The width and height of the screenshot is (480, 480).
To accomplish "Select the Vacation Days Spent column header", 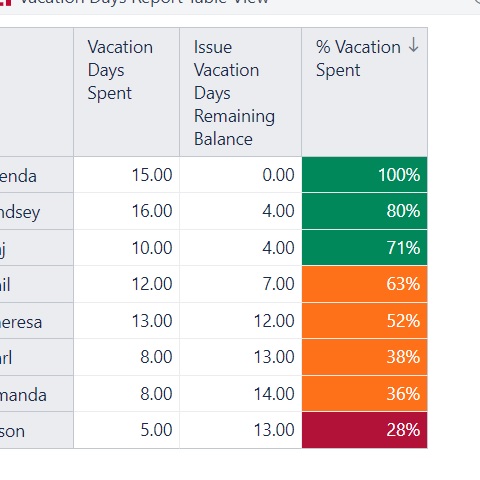I will 127,92.
